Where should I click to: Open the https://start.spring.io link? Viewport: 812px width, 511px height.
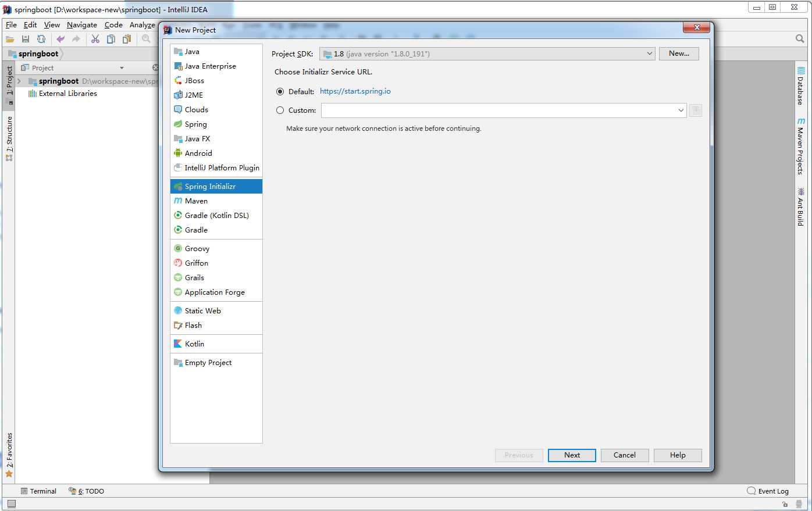(355, 91)
